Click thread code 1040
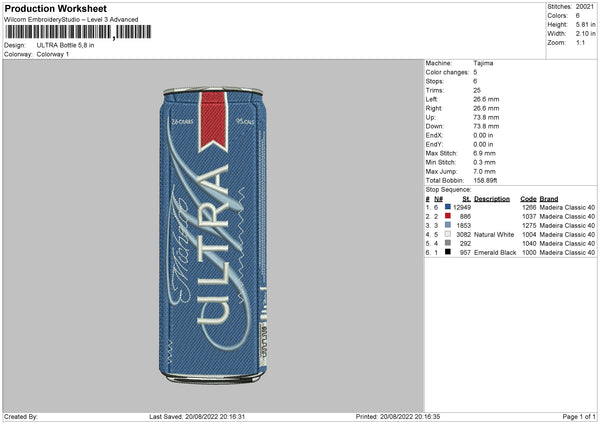The height and width of the screenshot is (424, 600). 529,243
